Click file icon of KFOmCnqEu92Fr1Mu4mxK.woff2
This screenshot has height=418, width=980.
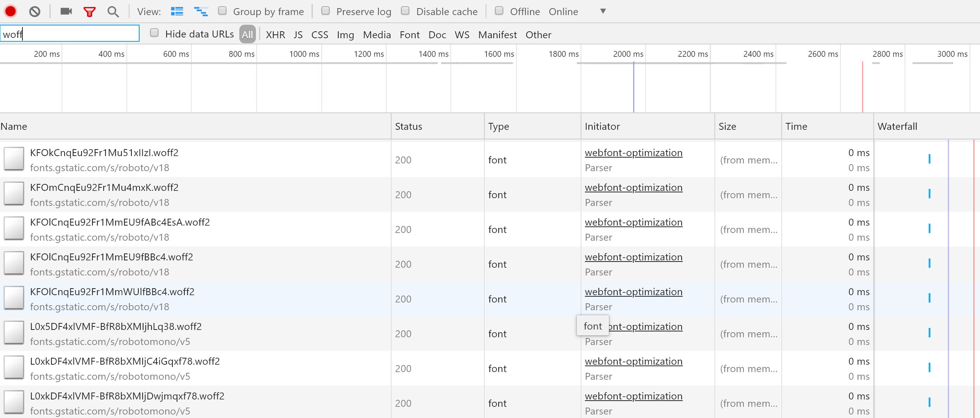[14, 193]
